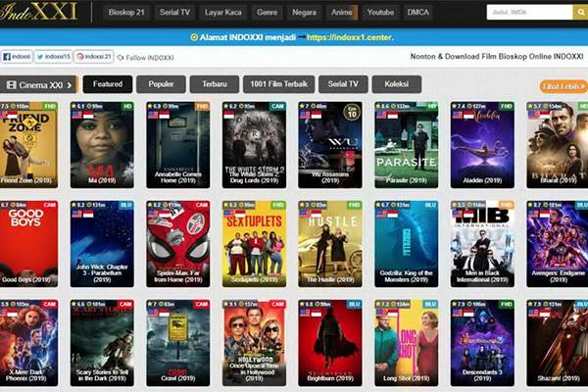This screenshot has width=588, height=392.
Task: Go to the Anime section
Action: click(342, 13)
